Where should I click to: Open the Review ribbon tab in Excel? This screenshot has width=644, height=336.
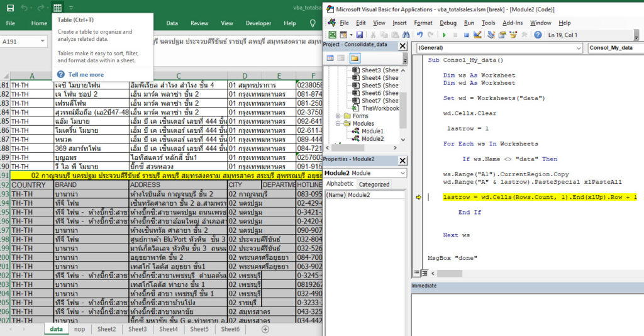pyautogui.click(x=199, y=23)
